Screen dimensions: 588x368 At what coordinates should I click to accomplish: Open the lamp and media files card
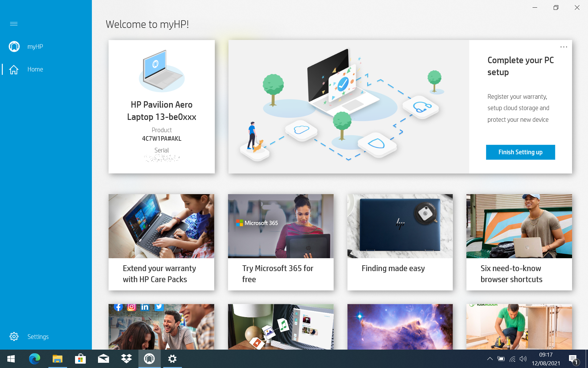tap(281, 327)
